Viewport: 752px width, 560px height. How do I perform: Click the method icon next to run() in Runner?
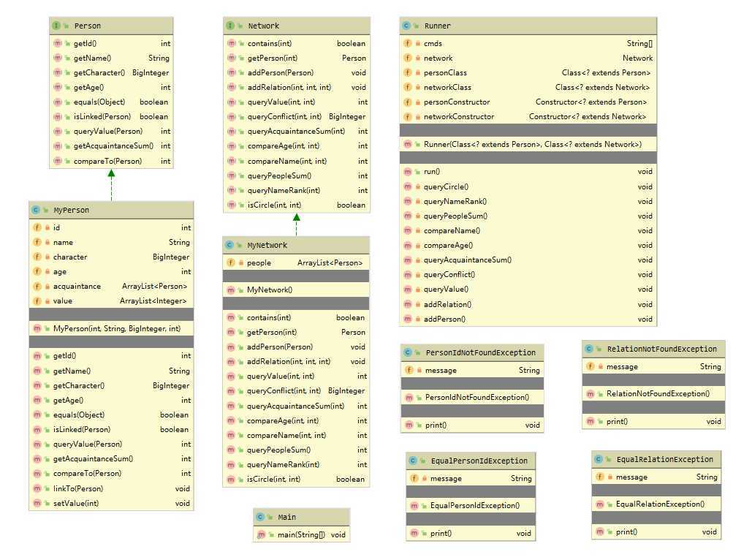[x=408, y=171]
